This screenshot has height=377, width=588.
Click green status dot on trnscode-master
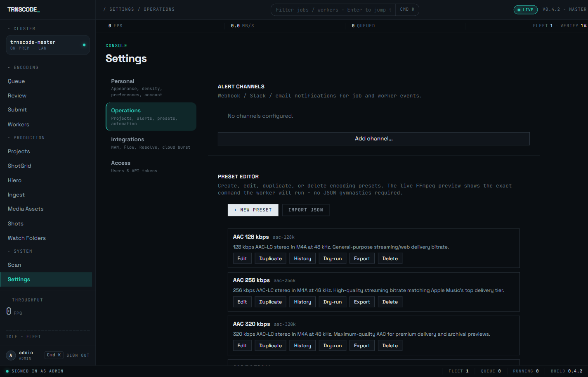[x=84, y=45]
